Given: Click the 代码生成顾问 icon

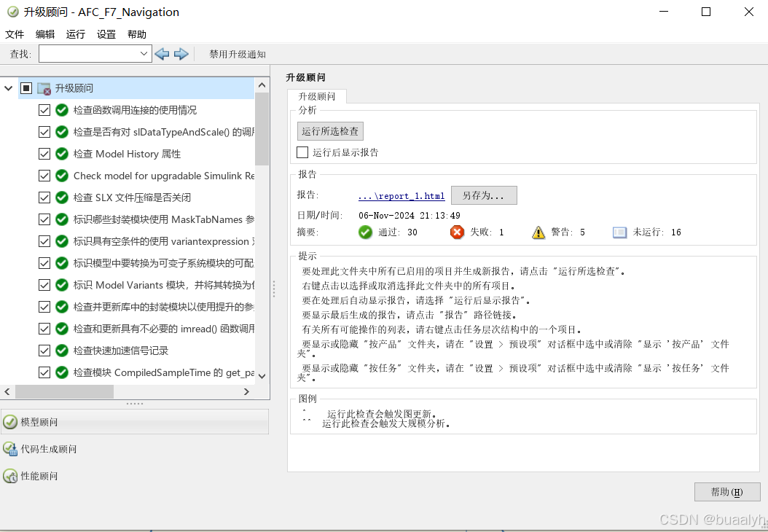Looking at the screenshot, I should click(x=9, y=449).
